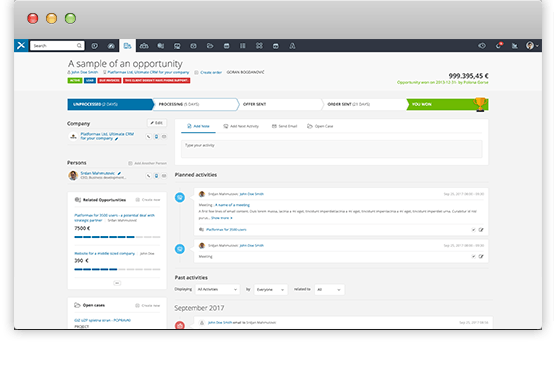
Task: Switch to the Open Case tab
Action: point(320,126)
